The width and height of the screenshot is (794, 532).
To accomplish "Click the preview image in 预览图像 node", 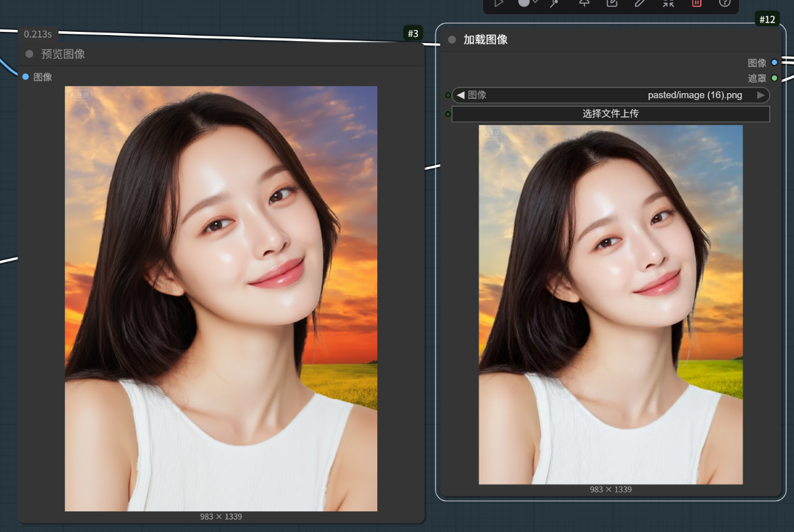I will pos(221,298).
